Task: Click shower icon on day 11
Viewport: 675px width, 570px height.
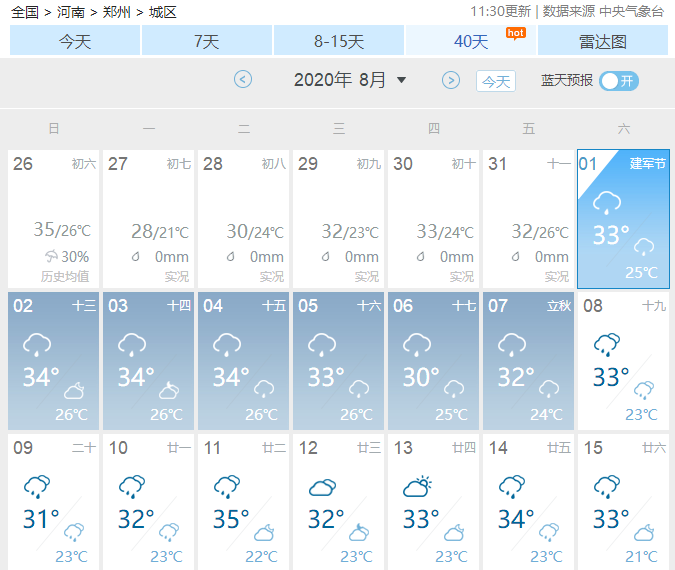Action: point(227,486)
